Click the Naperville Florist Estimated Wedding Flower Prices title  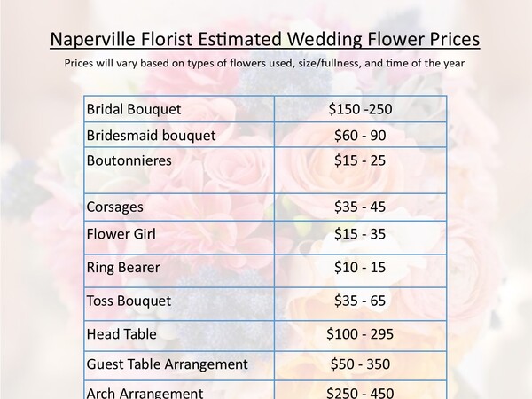[x=264, y=39]
